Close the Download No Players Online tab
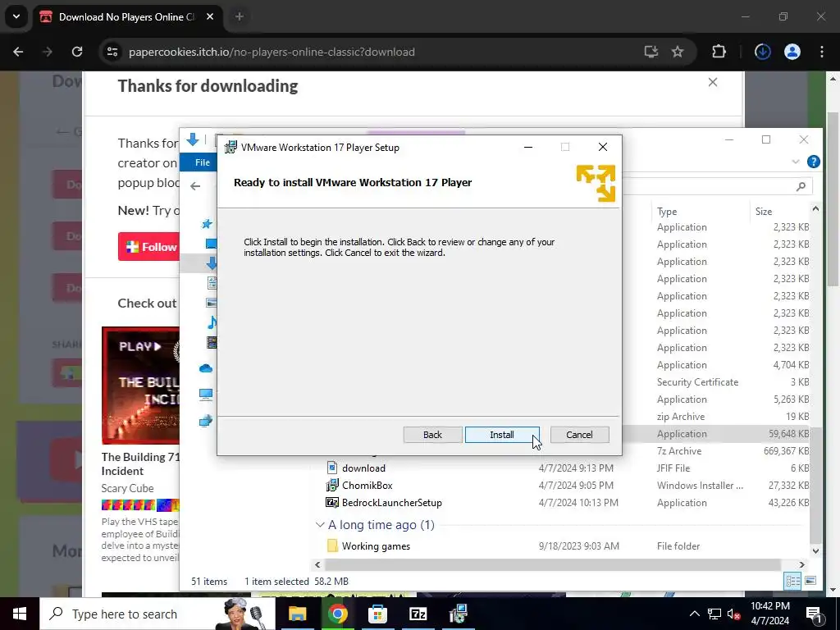The image size is (840, 630). pyautogui.click(x=210, y=16)
